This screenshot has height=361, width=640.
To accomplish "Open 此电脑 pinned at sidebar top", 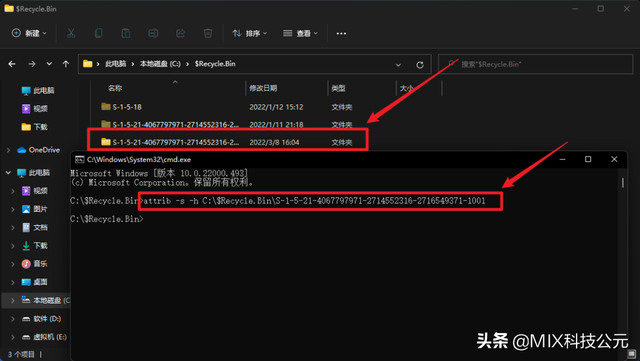I will point(38,91).
